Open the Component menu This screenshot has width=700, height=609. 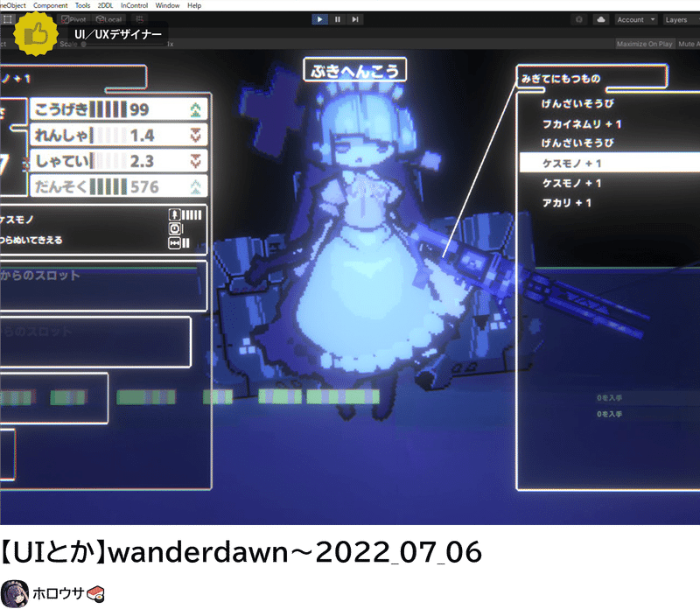(x=51, y=5)
